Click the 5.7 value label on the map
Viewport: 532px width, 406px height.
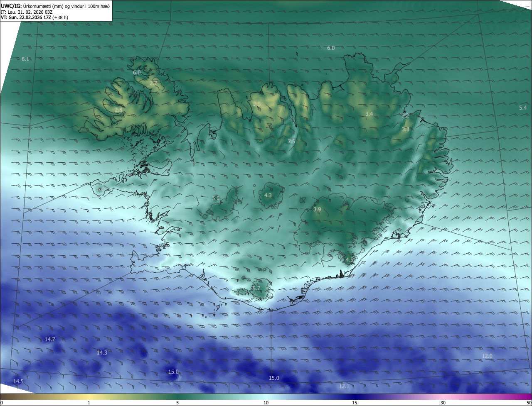pyautogui.click(x=256, y=288)
